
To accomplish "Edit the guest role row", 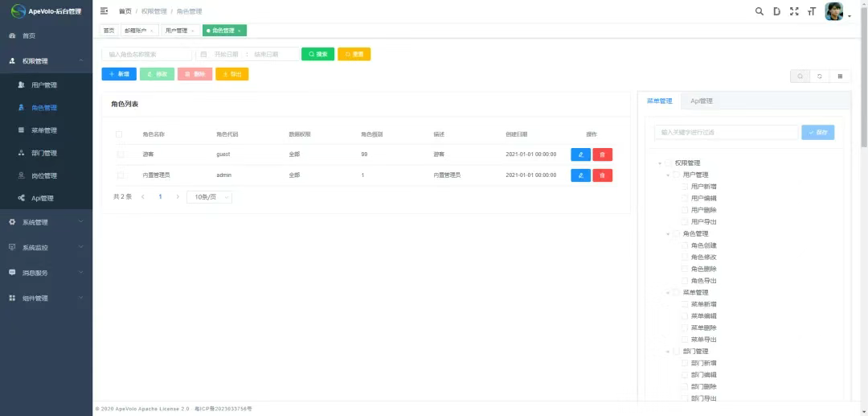I will coord(581,154).
